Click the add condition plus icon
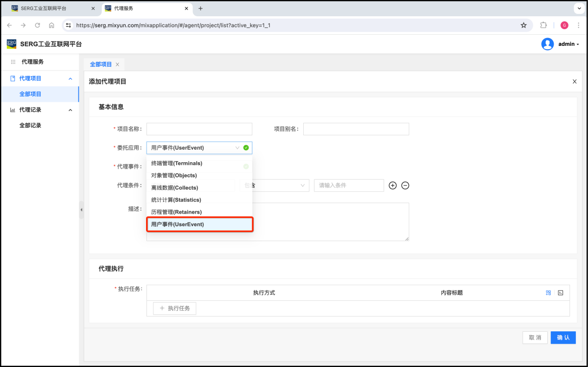This screenshot has width=588, height=367. coord(392,185)
